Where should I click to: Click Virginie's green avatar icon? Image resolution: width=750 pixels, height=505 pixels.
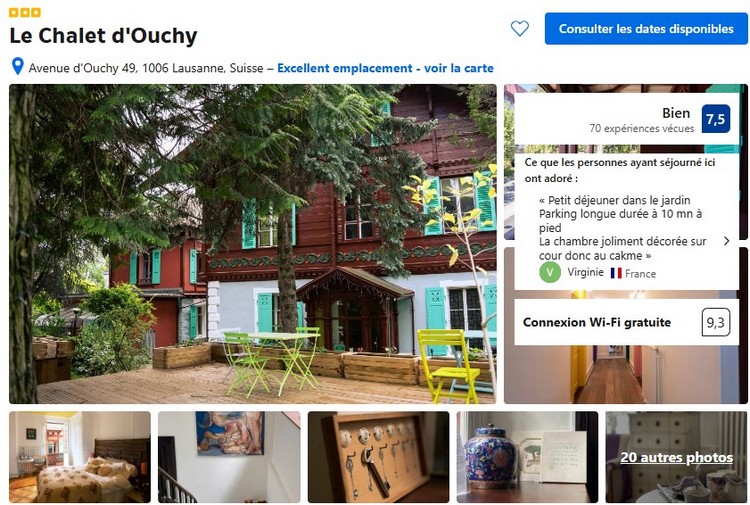pyautogui.click(x=550, y=273)
